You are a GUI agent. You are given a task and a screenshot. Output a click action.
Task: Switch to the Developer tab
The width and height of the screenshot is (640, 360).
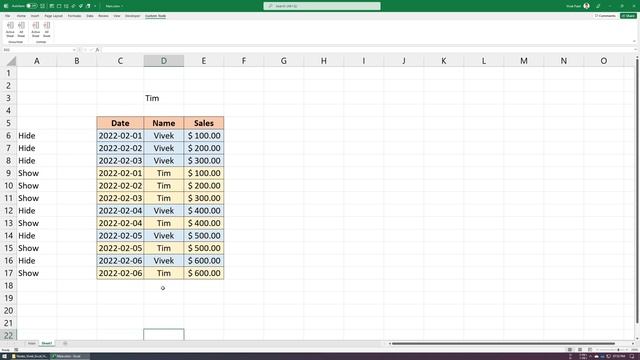pyautogui.click(x=132, y=16)
